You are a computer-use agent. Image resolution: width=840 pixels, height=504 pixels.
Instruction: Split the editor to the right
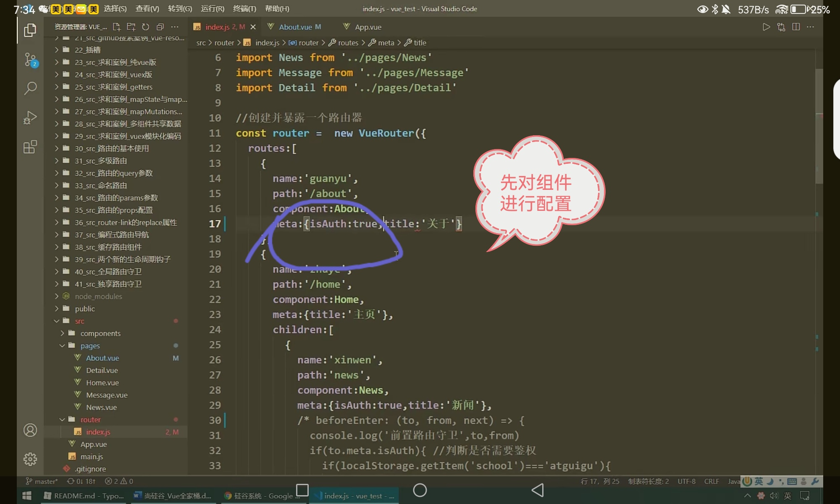point(795,27)
